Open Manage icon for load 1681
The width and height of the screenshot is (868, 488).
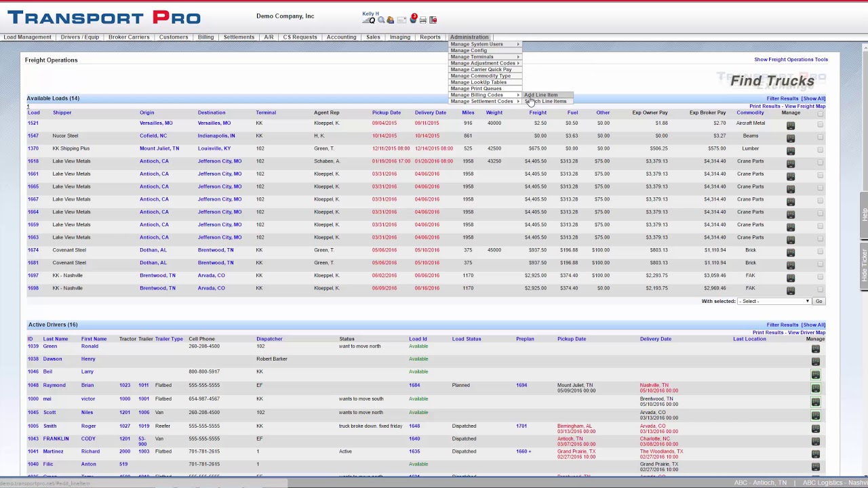point(791,265)
